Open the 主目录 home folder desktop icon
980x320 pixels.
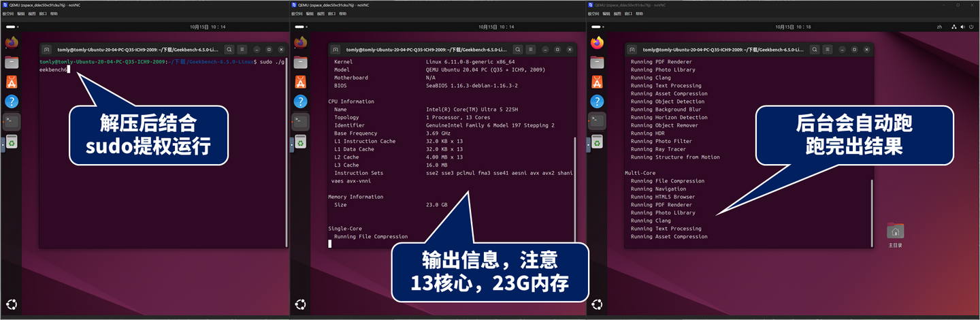tap(896, 235)
